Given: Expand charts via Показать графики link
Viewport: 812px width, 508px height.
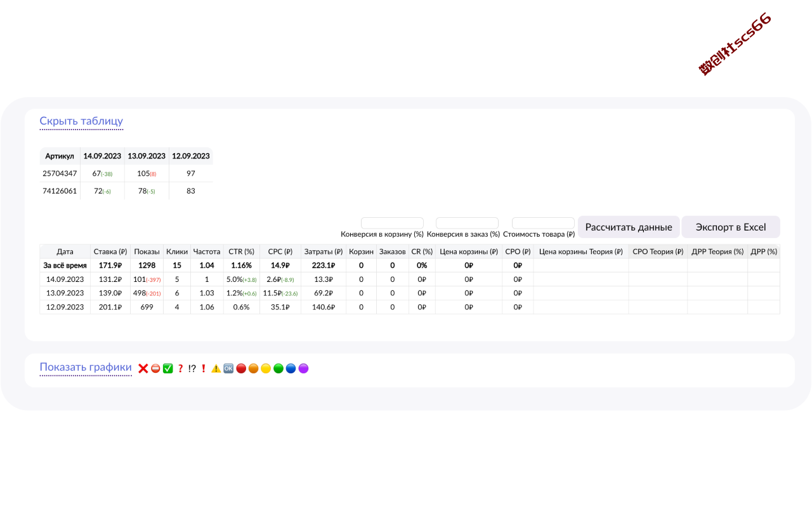Looking at the screenshot, I should pos(86,368).
